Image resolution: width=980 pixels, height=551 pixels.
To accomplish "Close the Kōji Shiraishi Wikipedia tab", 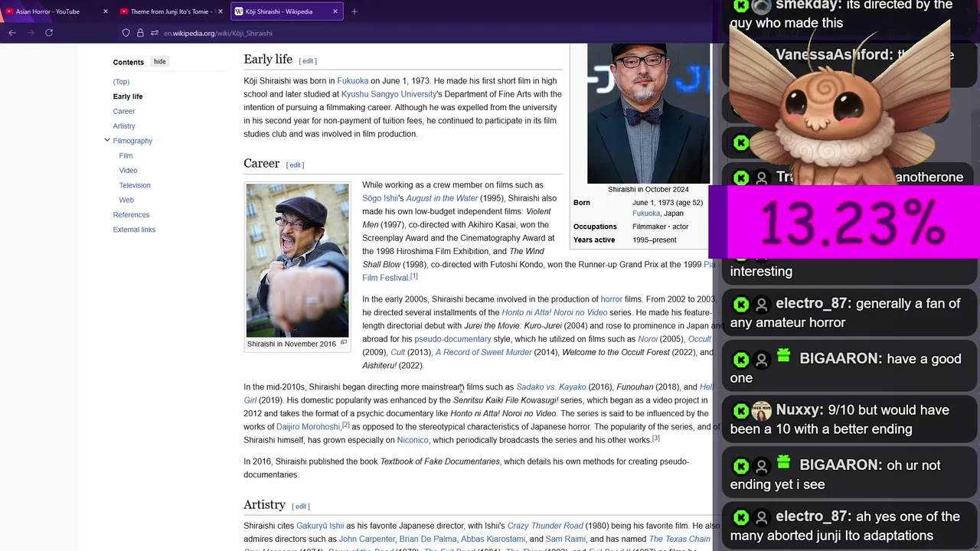I will (x=335, y=11).
